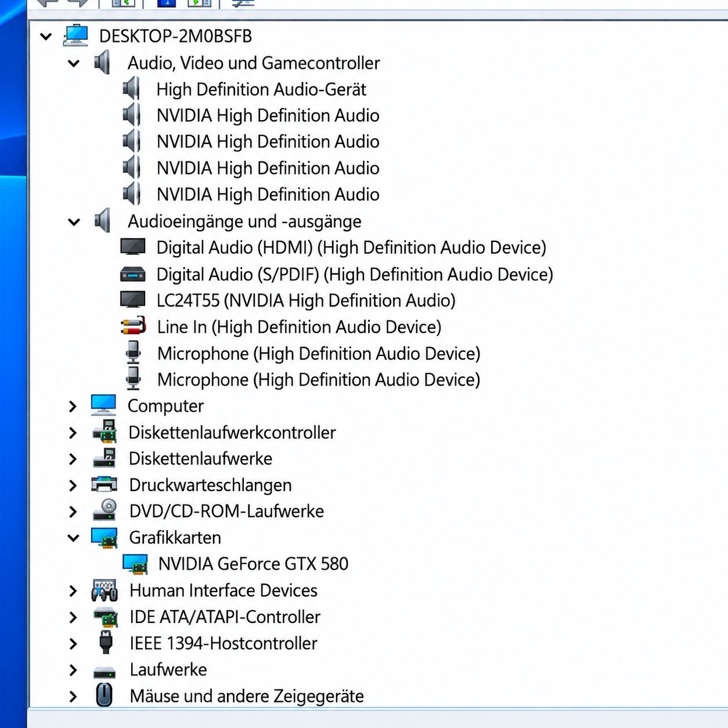Expand Diskettenlaufwerkcontroller
The image size is (728, 728).
point(73,433)
